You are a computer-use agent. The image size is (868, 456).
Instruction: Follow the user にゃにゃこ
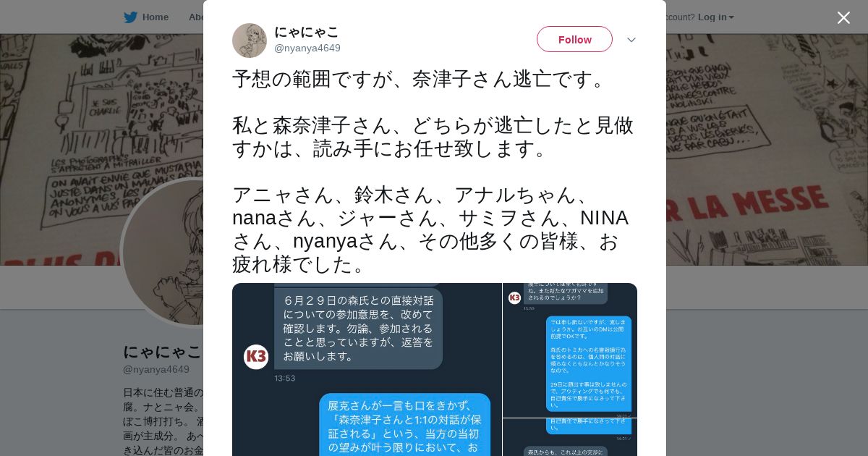574,39
